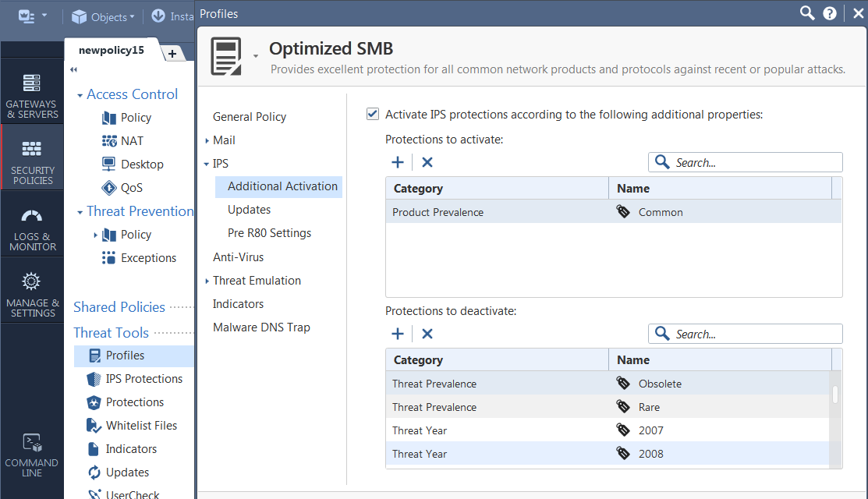The width and height of the screenshot is (868, 499).
Task: Open Threat Prevention Exceptions
Action: (x=139, y=258)
